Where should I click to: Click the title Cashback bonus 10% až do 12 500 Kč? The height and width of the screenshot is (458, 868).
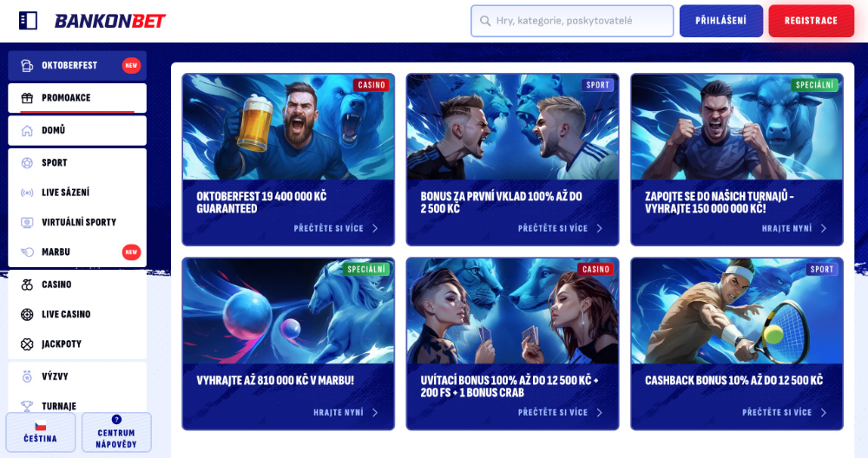(x=734, y=381)
